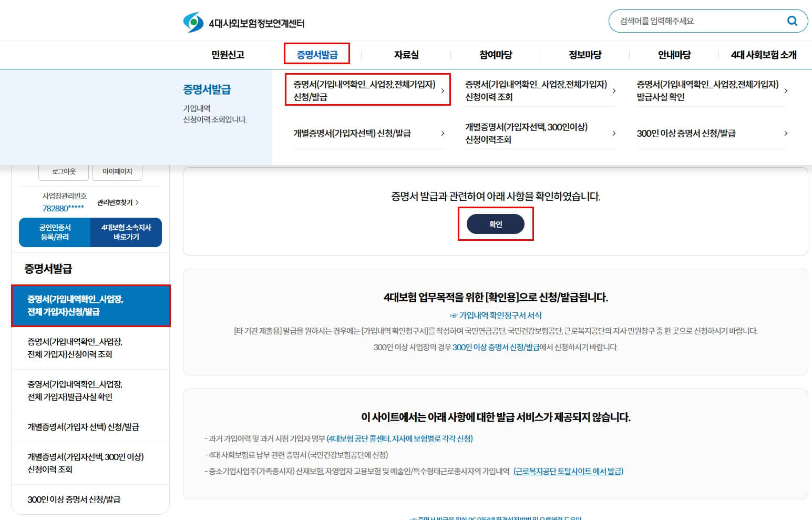
Task: Click the search input field
Action: tap(694, 21)
